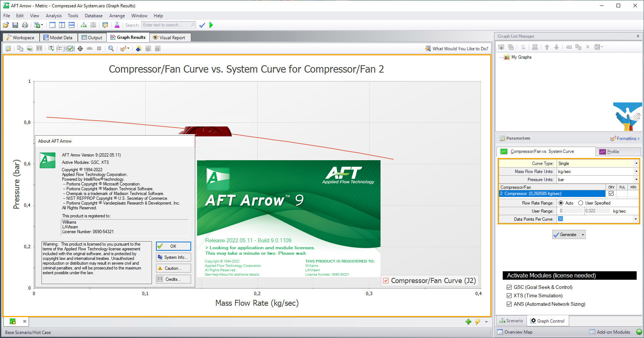Select Compressor row in Compressor/Fan list
Image resolution: width=644 pixels, height=338 pixels.
coord(552,194)
